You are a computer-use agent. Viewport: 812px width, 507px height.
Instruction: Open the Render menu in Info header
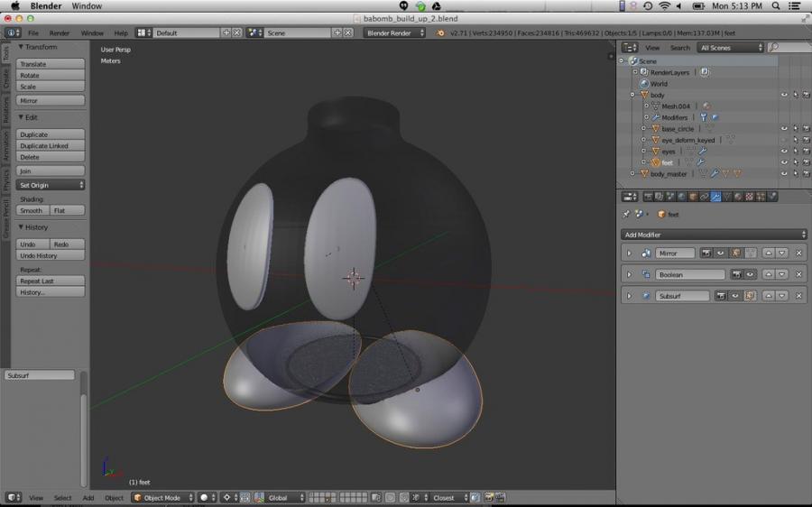[x=59, y=32]
